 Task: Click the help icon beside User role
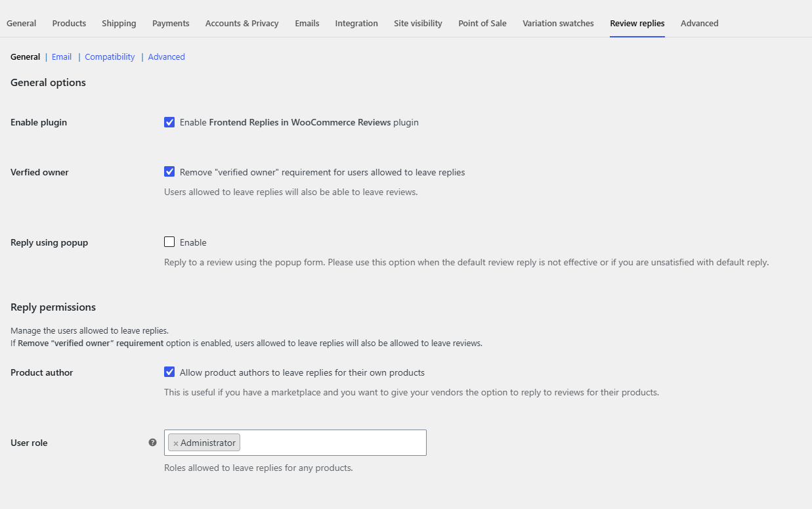(x=152, y=443)
